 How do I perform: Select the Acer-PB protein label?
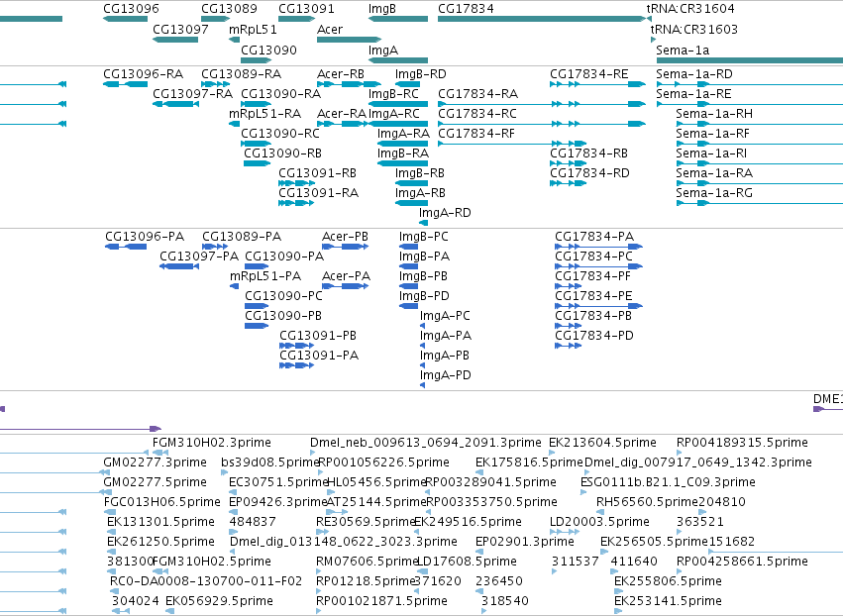click(x=345, y=237)
